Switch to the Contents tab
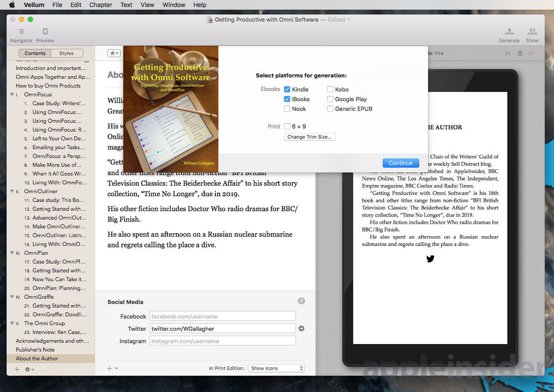The width and height of the screenshot is (554, 392). [35, 53]
